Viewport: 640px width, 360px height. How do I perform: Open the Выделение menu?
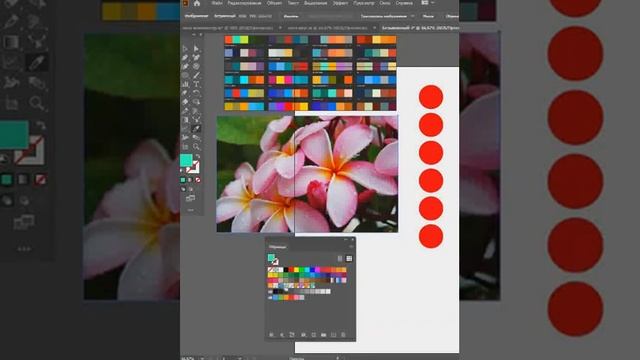[316, 3]
